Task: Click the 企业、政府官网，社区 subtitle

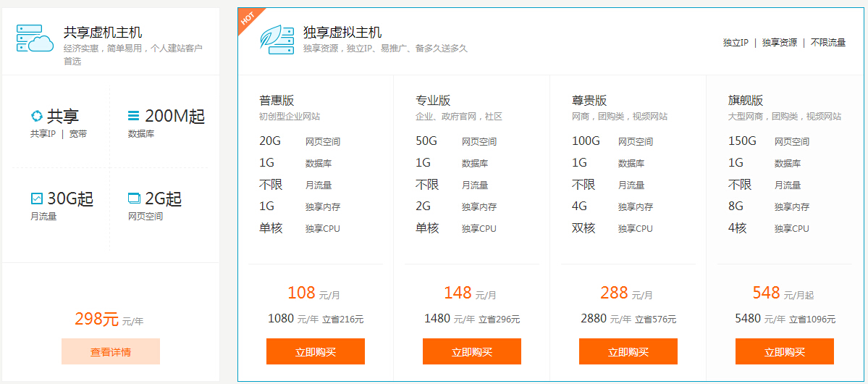Action: [459, 117]
